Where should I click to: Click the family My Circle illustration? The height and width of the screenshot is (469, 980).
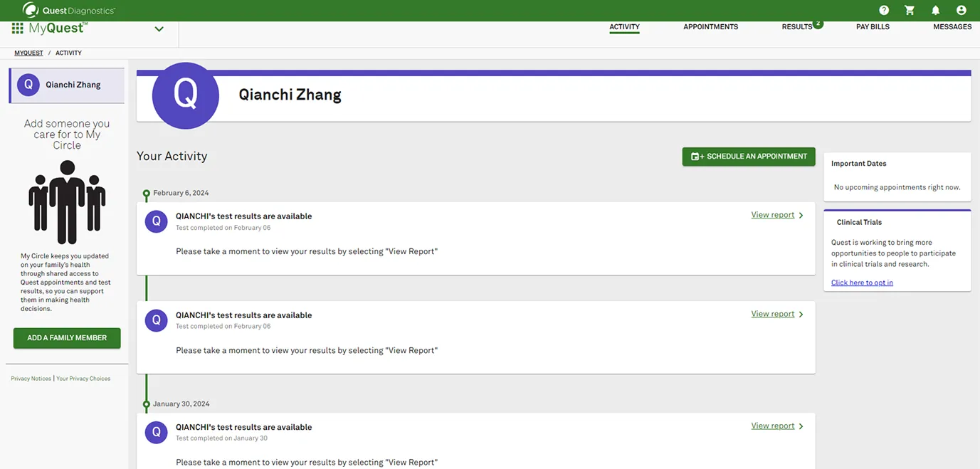pyautogui.click(x=67, y=202)
